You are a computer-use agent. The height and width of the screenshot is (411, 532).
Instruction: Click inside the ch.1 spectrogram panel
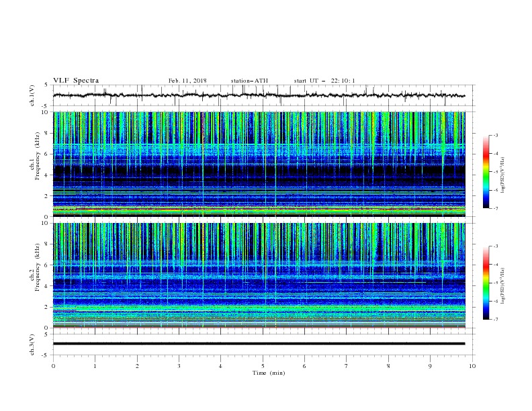[x=259, y=164]
